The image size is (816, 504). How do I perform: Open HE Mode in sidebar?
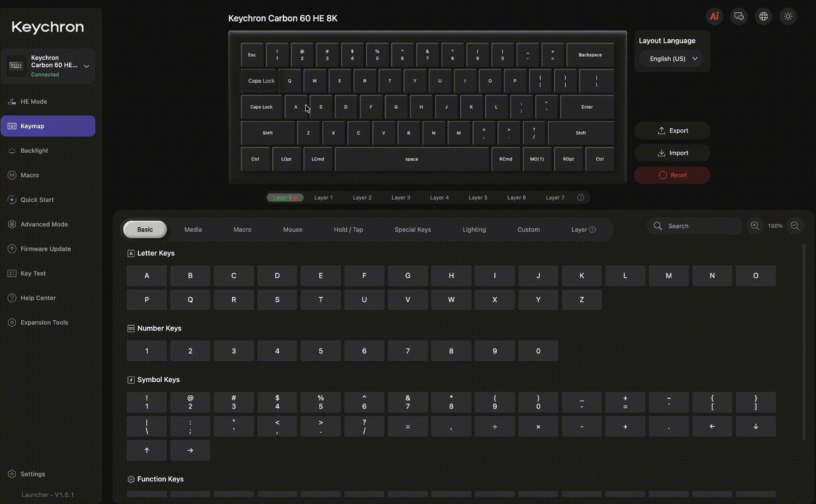pyautogui.click(x=48, y=102)
